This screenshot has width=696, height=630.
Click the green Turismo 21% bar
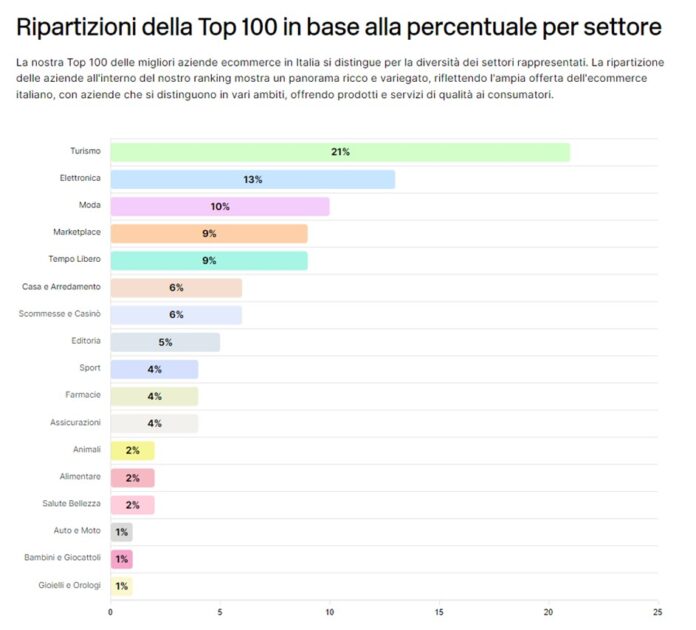tap(340, 152)
